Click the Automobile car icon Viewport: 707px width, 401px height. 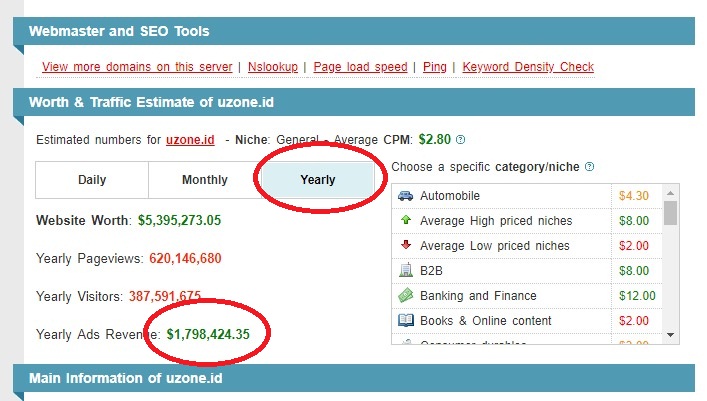pos(406,196)
